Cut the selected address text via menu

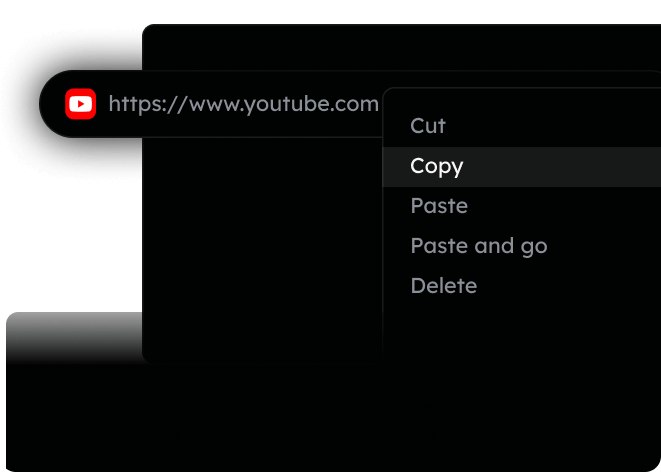coord(428,126)
